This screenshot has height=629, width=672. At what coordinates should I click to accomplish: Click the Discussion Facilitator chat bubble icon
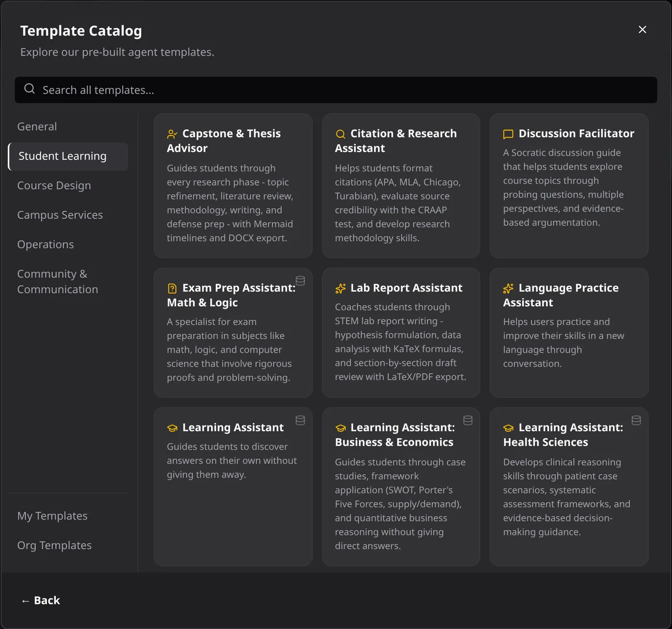tap(508, 134)
